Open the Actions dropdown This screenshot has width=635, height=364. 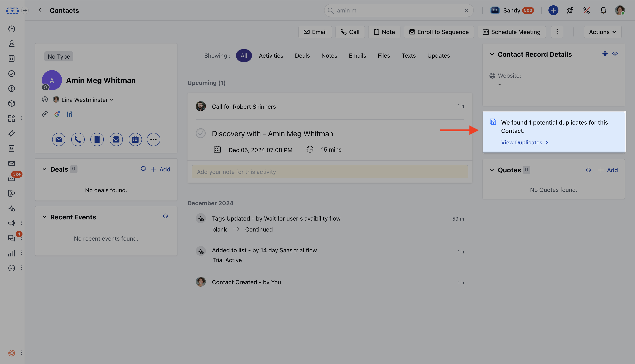tap(602, 32)
